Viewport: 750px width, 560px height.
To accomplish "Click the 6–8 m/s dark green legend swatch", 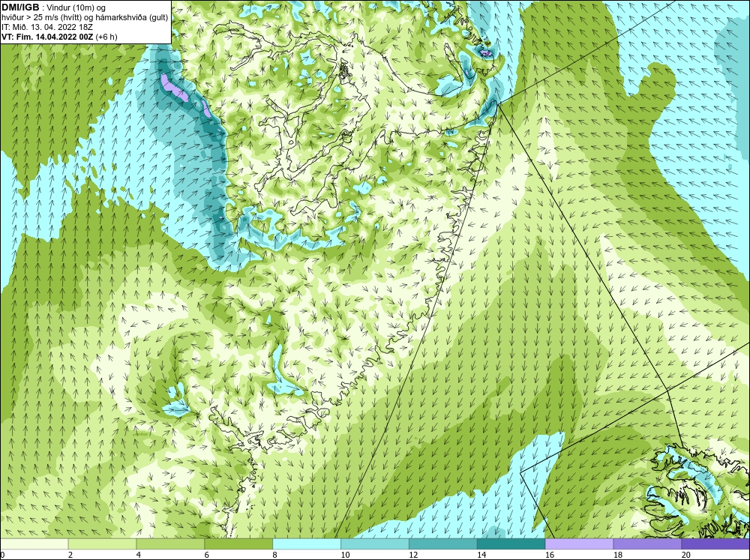I will tap(238, 544).
